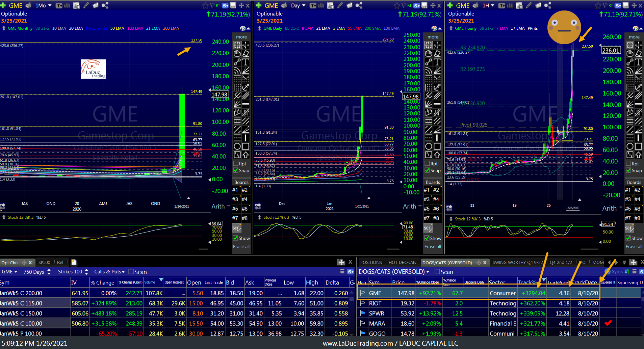Viewport: 644px width, 349px height.
Task: Open the POSITIONS tab
Action: [x=371, y=262]
